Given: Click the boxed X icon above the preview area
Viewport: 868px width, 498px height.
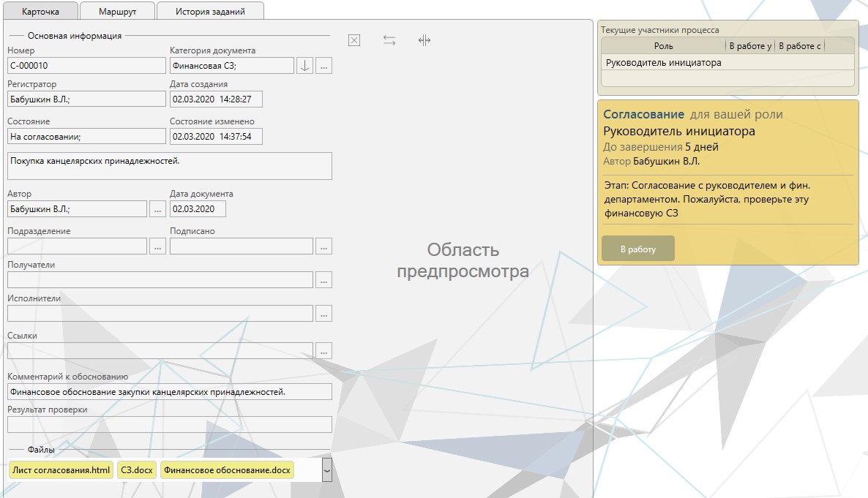Looking at the screenshot, I should click(354, 41).
